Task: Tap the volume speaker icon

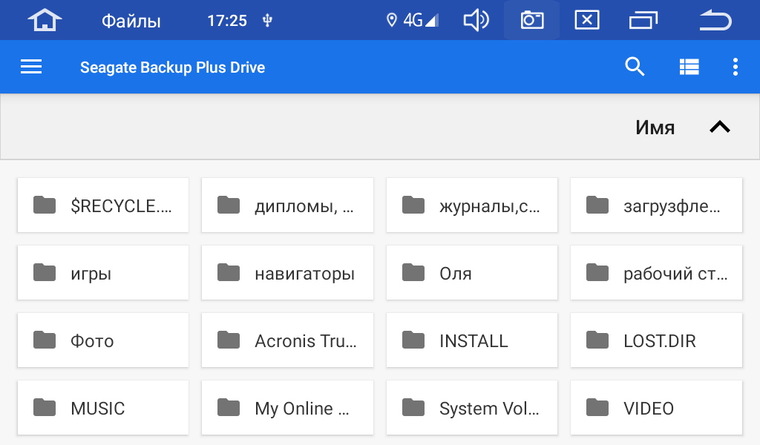Action: [476, 20]
